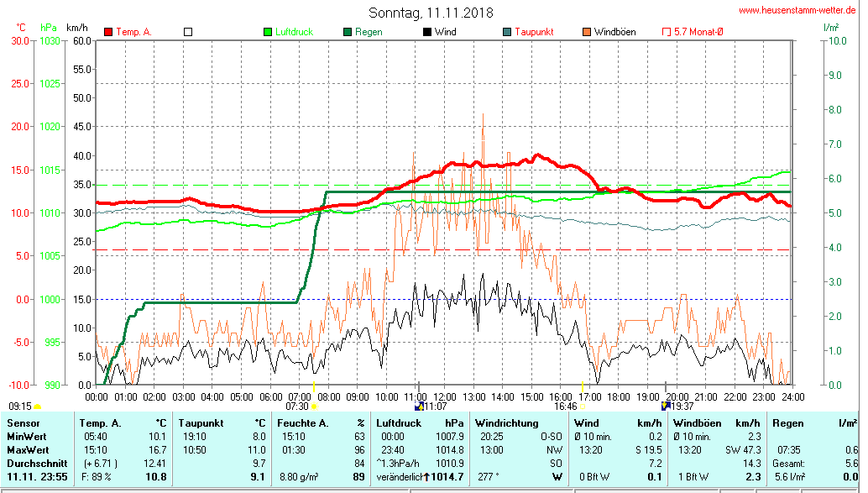Click the teal Taupunkt legend square
The width and height of the screenshot is (868, 493).
point(506,32)
